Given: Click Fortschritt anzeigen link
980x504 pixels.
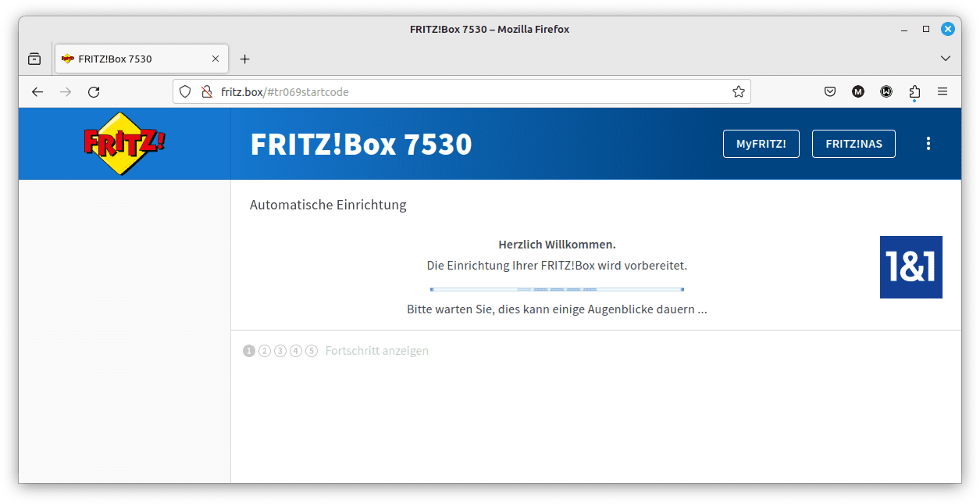Looking at the screenshot, I should (377, 351).
